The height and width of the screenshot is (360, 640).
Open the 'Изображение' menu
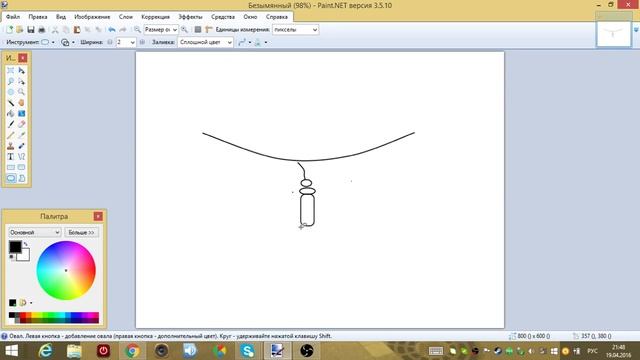(x=92, y=17)
